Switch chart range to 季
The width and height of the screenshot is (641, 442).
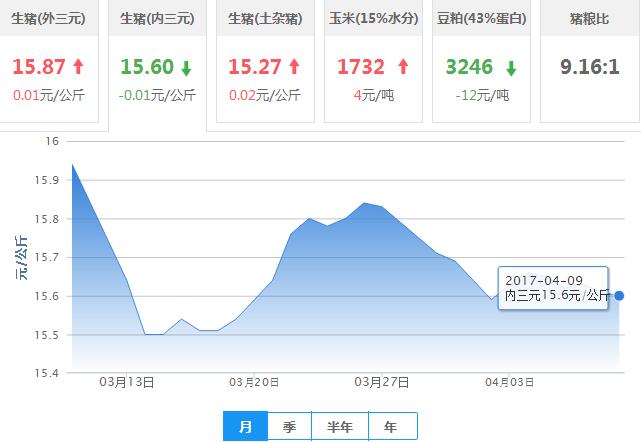click(x=289, y=426)
